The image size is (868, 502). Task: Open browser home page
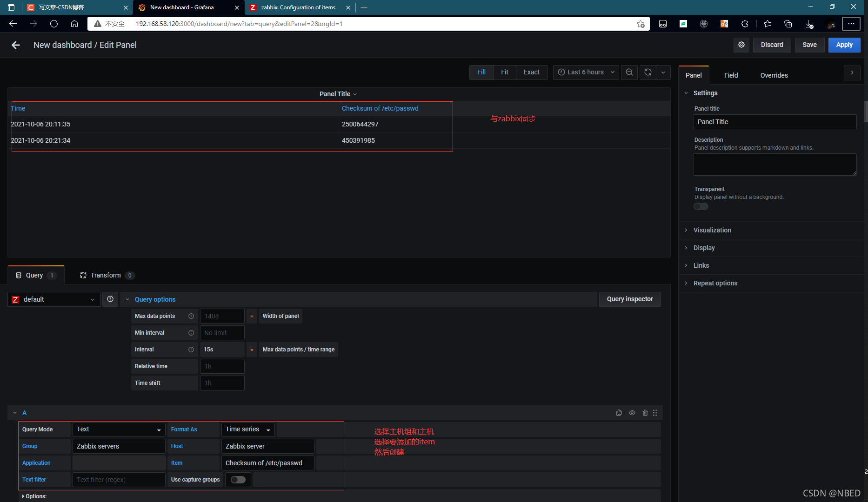pos(74,24)
